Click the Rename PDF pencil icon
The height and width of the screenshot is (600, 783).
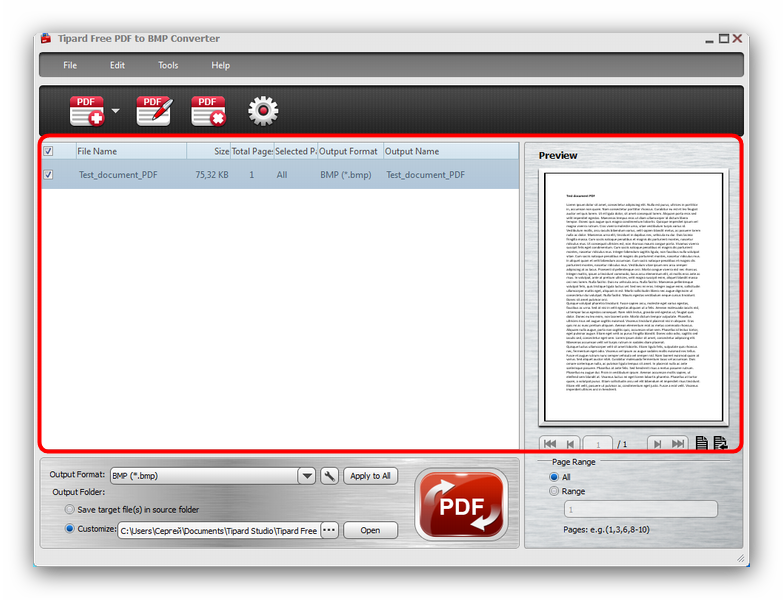pos(154,111)
